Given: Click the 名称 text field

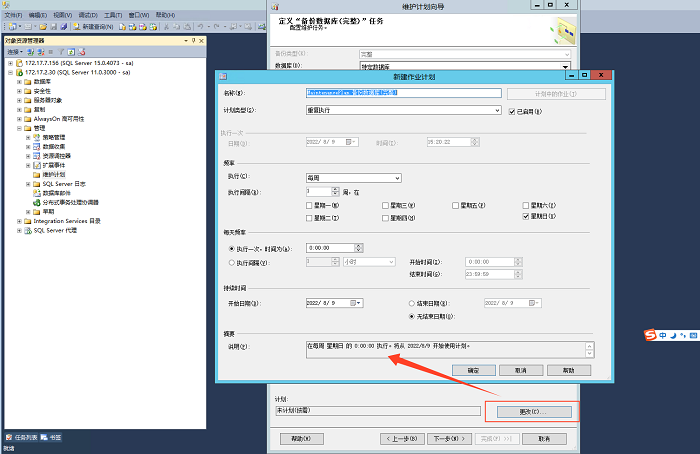Looking at the screenshot, I should click(x=402, y=93).
